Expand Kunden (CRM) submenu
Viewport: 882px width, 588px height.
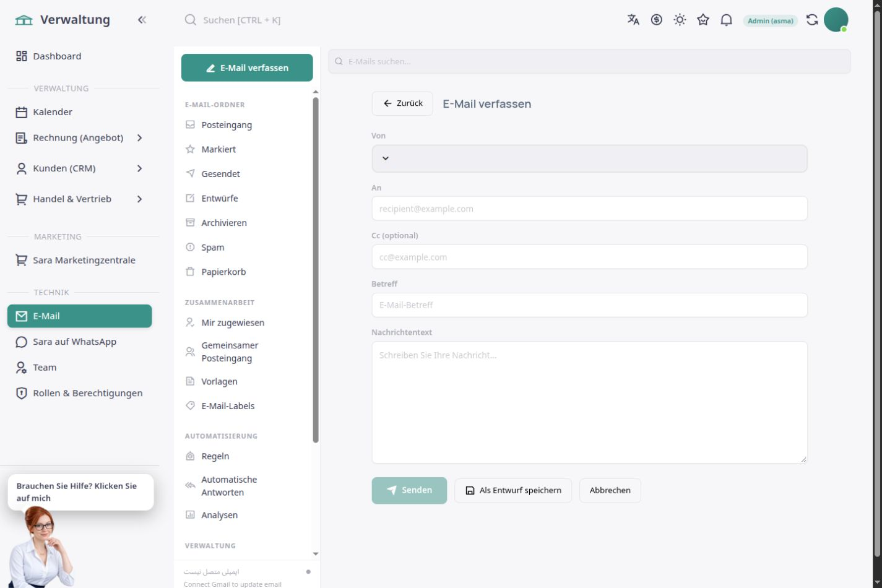(x=139, y=168)
